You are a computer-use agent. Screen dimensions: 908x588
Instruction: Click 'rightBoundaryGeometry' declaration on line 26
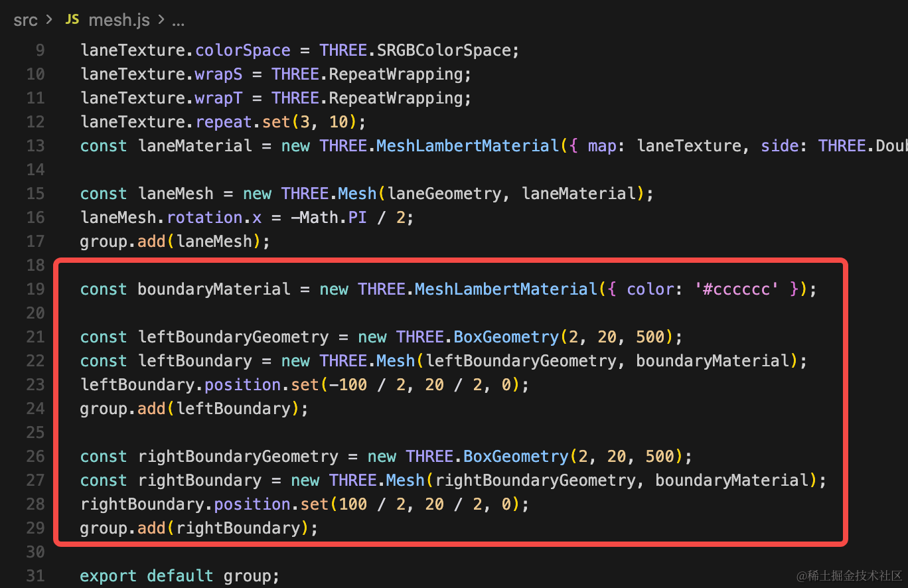[x=238, y=457]
